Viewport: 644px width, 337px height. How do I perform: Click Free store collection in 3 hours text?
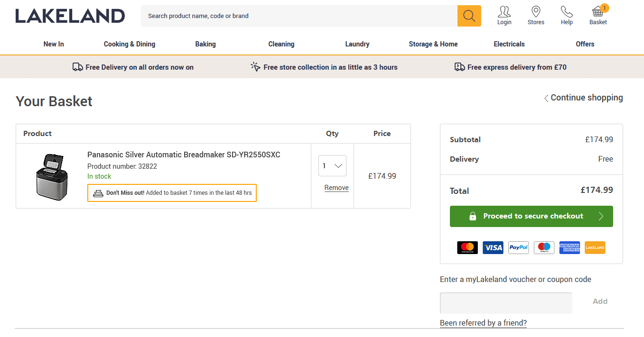tap(330, 67)
